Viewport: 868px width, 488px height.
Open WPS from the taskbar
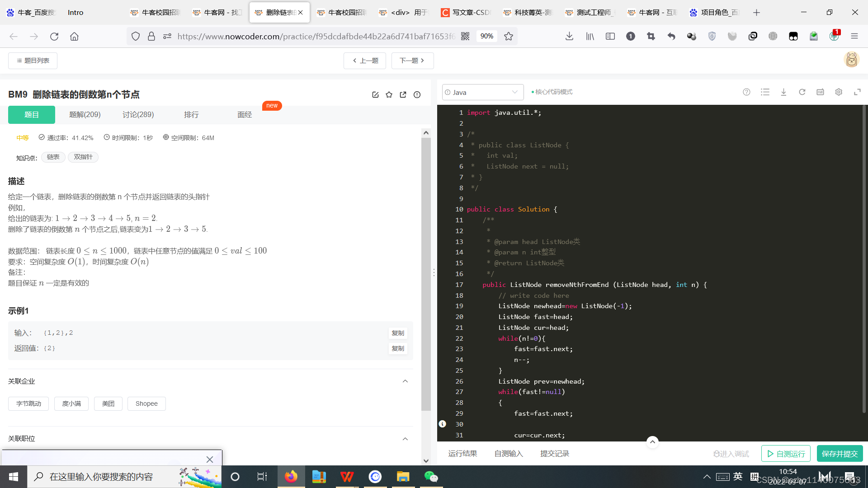(347, 477)
